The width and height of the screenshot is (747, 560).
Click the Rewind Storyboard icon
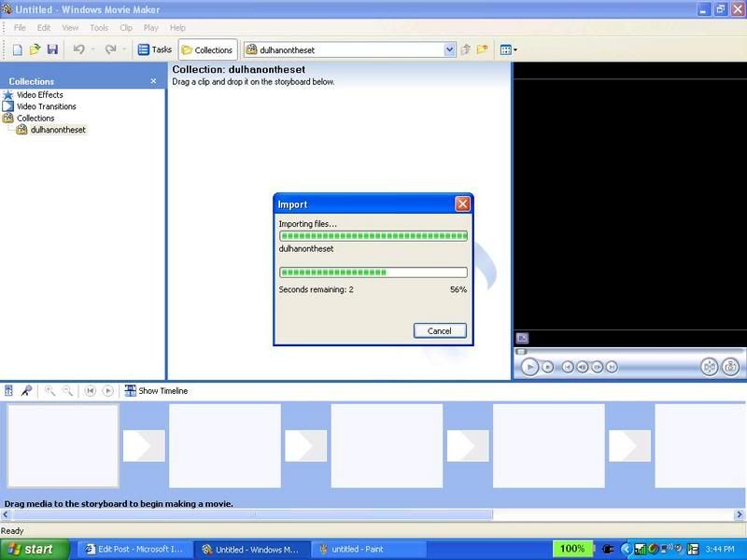[x=90, y=390]
